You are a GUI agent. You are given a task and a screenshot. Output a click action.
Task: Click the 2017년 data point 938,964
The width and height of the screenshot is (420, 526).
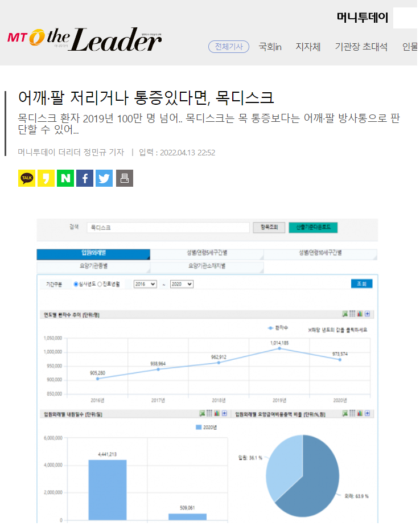coord(158,369)
